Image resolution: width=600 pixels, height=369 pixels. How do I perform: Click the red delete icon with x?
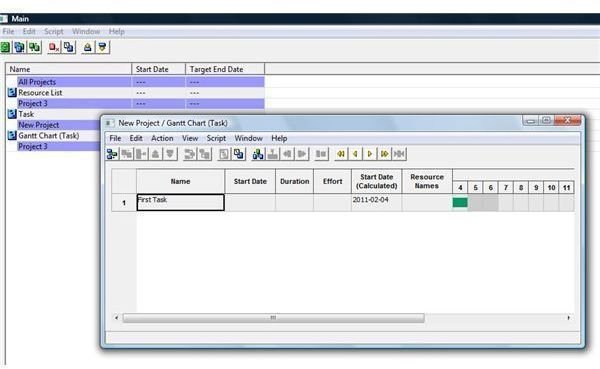tap(54, 47)
